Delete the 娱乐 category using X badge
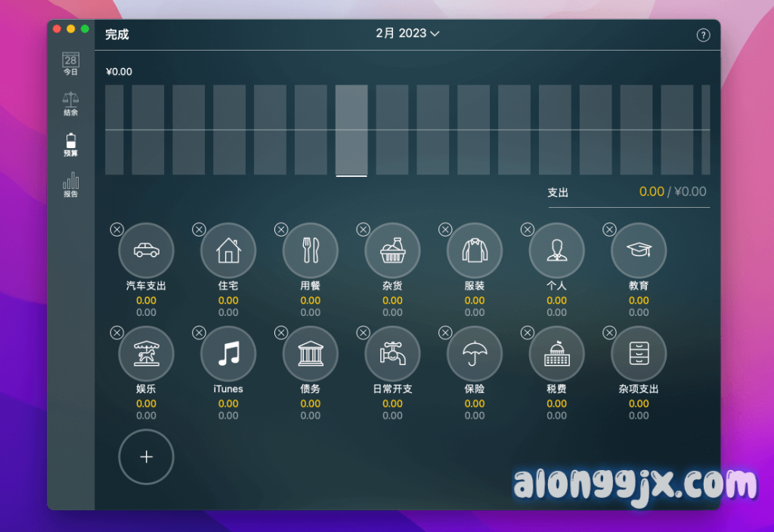Screen dimensions: 774x532 coord(116,332)
